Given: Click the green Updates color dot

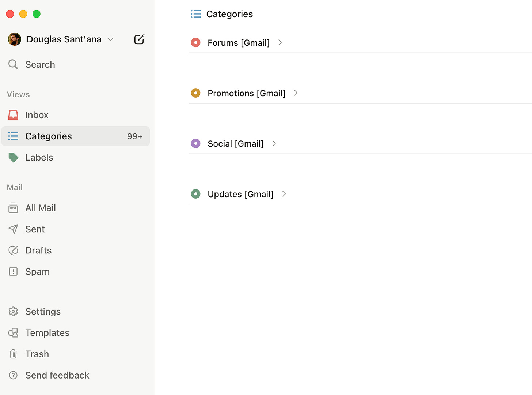Looking at the screenshot, I should click(x=195, y=194).
